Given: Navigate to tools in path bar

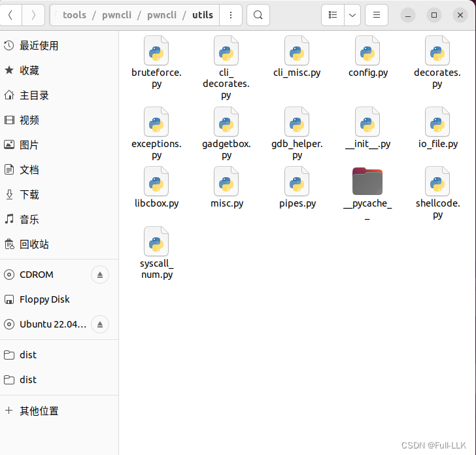Looking at the screenshot, I should coord(75,15).
